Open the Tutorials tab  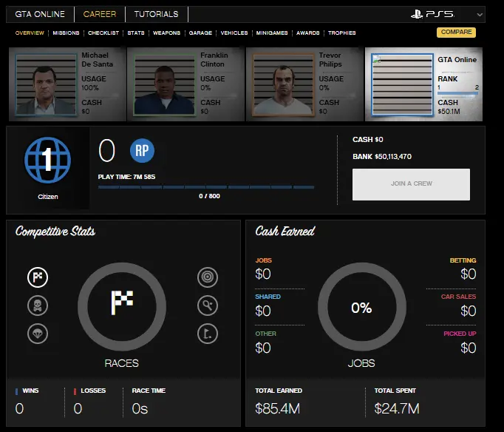click(x=156, y=14)
